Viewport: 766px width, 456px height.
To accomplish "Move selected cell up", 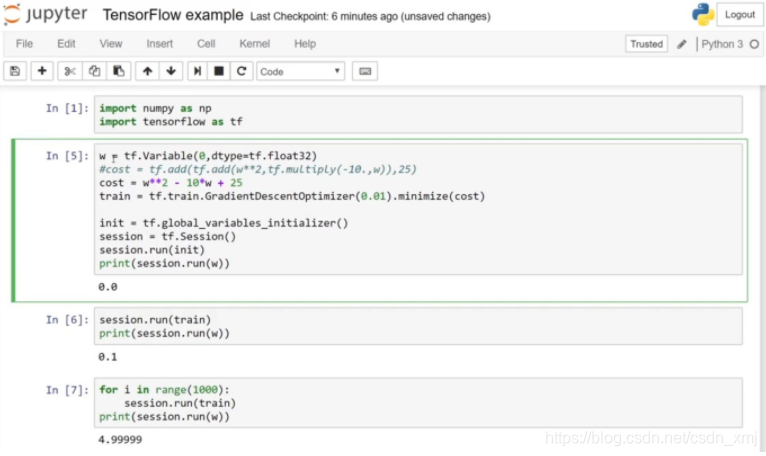I will (x=147, y=71).
